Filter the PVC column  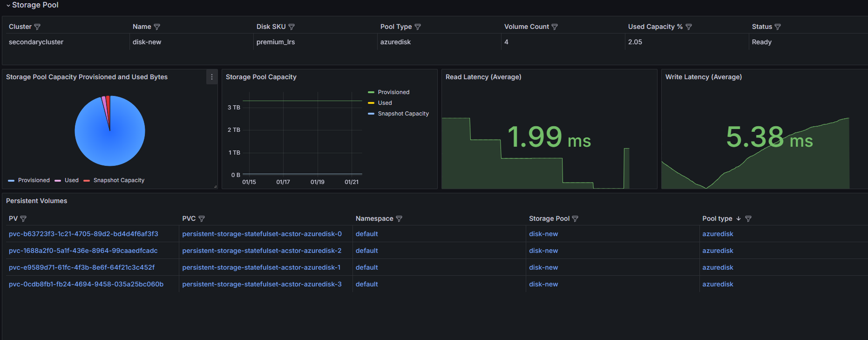pyautogui.click(x=202, y=219)
